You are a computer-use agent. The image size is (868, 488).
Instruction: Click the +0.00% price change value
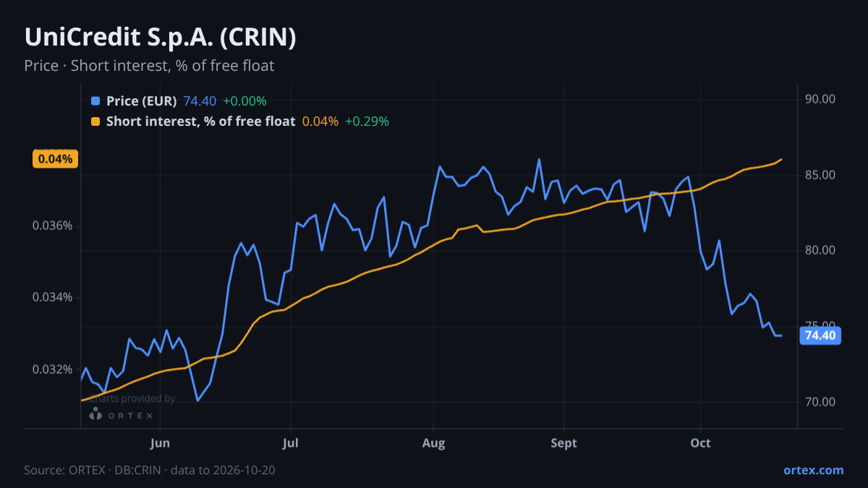pyautogui.click(x=244, y=101)
